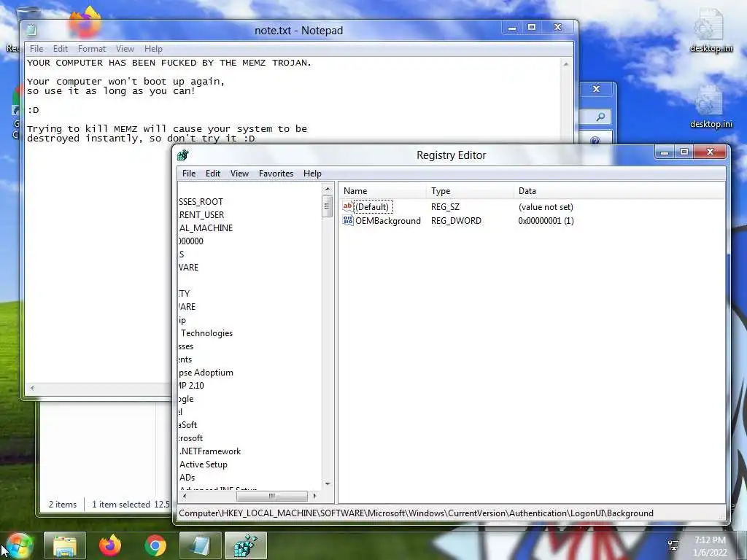Open Google Chrome from the taskbar

coord(155,545)
